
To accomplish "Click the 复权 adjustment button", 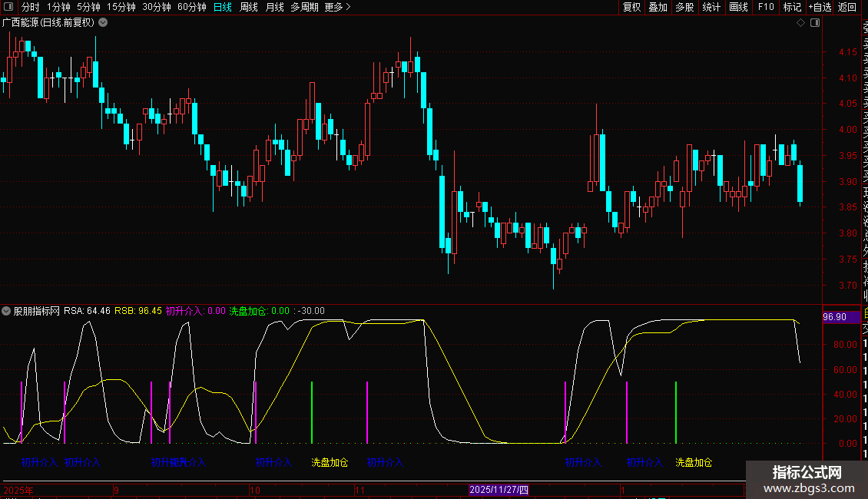I will coord(631,8).
